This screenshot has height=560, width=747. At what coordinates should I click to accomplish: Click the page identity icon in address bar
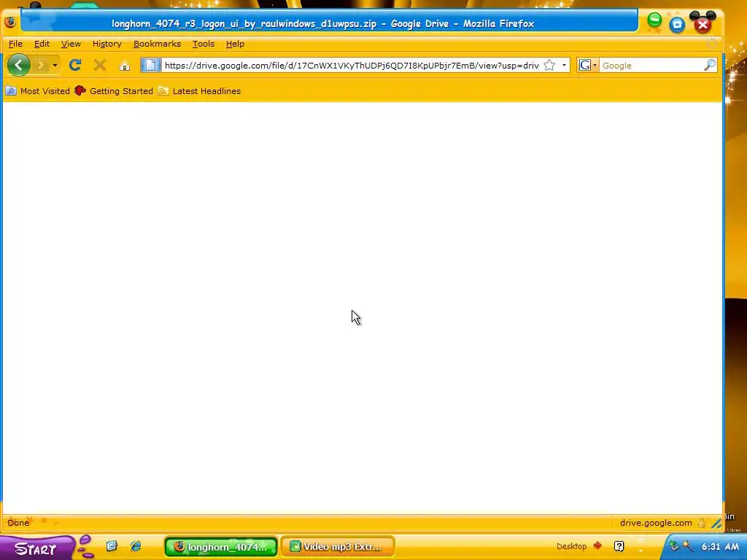click(x=150, y=65)
